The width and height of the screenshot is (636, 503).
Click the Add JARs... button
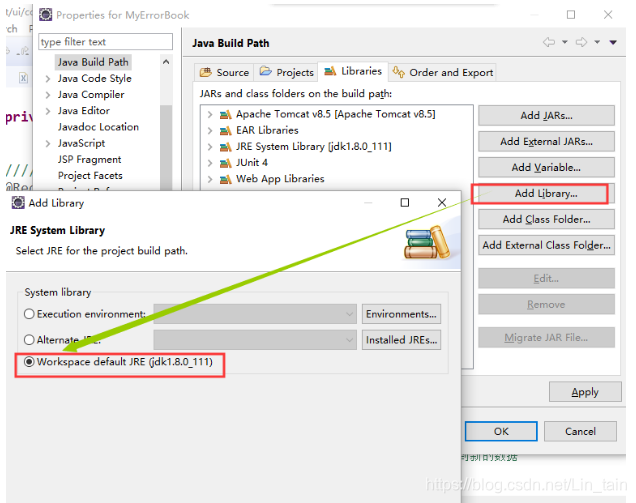(x=546, y=116)
